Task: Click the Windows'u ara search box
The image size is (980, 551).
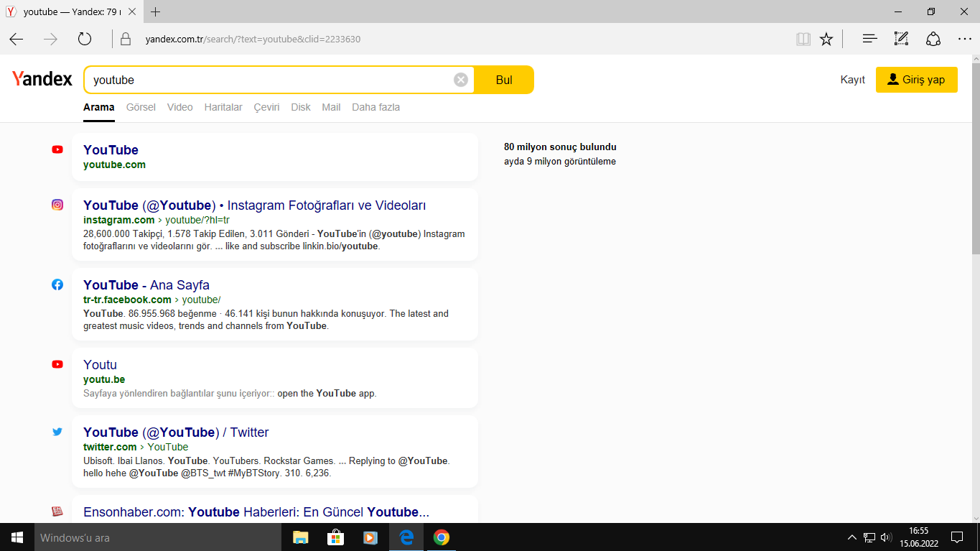Action: point(157,537)
